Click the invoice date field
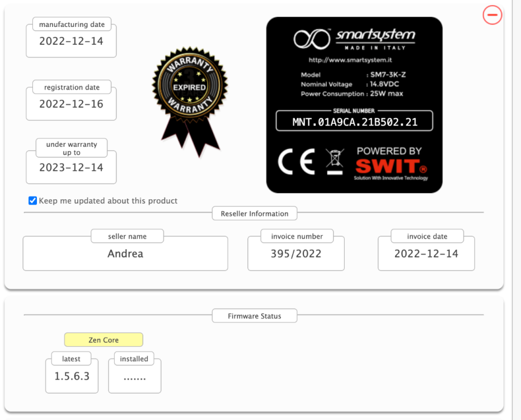The width and height of the screenshot is (521, 420). (426, 254)
